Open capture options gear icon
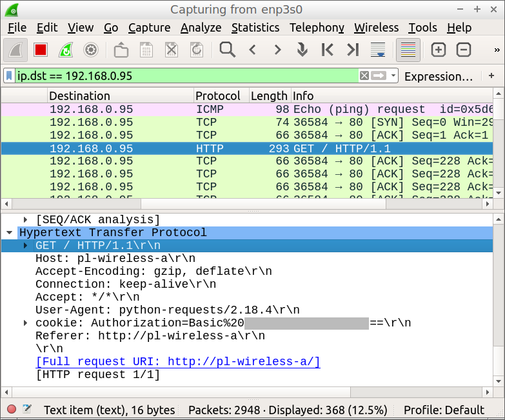Screen dimensions: 505x420 (x=91, y=50)
